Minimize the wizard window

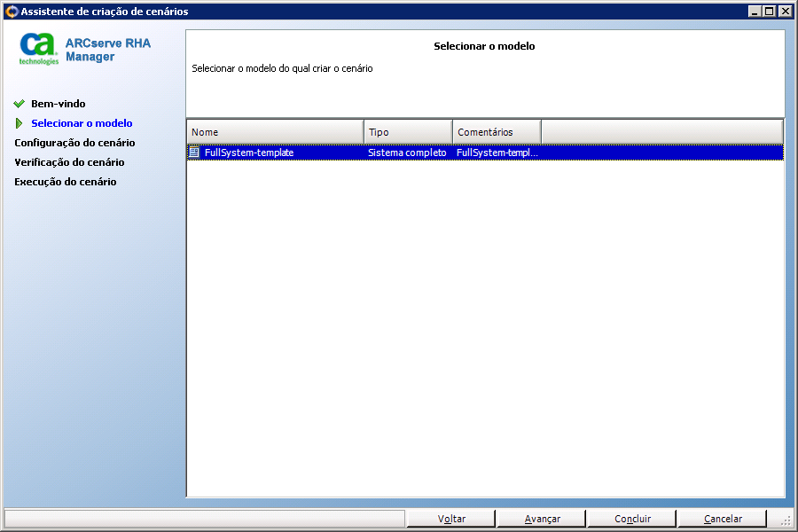tap(755, 12)
